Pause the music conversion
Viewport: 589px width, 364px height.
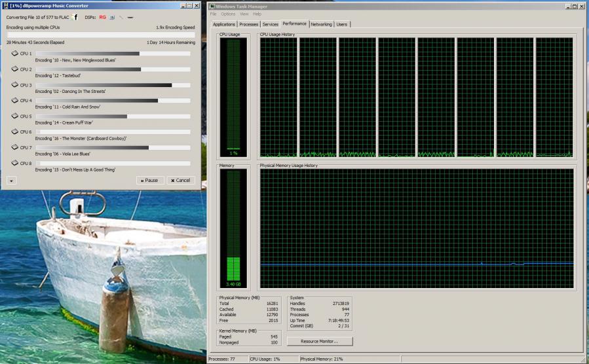150,180
